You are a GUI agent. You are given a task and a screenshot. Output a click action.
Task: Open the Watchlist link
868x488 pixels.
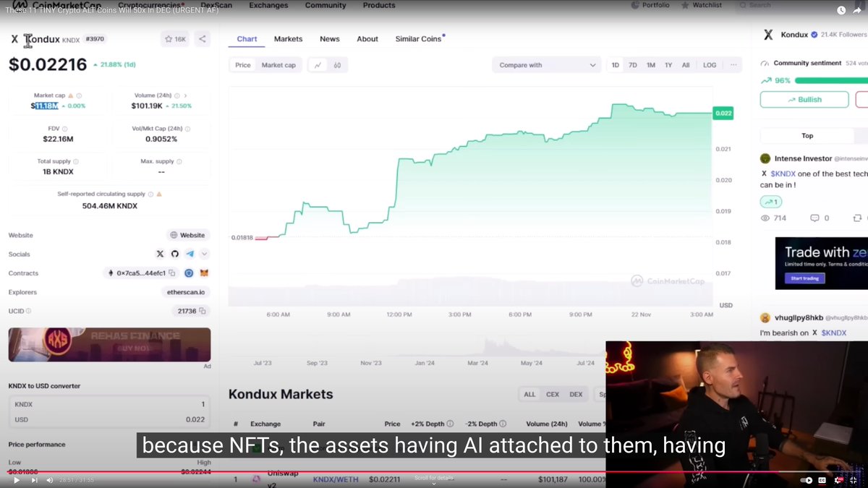pos(702,5)
